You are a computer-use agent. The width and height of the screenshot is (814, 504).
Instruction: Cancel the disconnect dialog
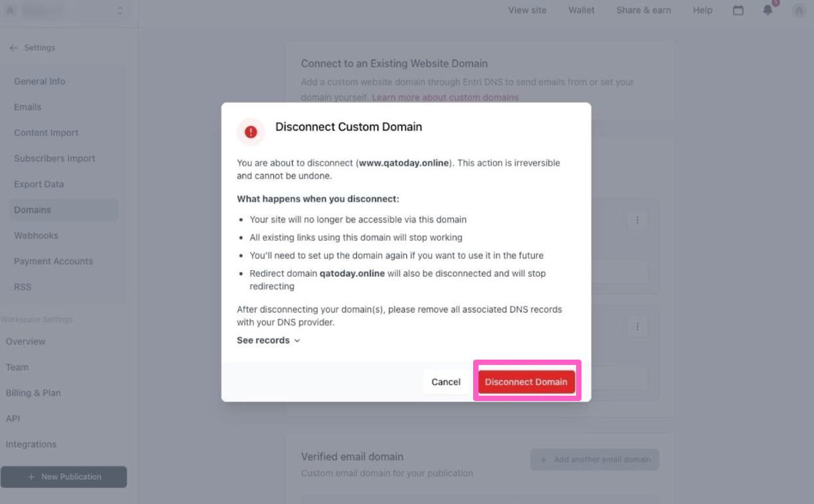(x=446, y=382)
